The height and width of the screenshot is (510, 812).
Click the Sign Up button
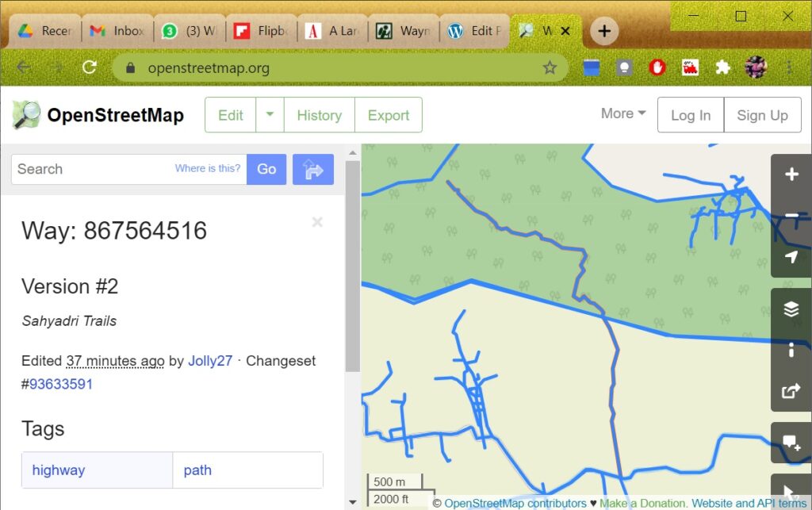[x=762, y=115]
